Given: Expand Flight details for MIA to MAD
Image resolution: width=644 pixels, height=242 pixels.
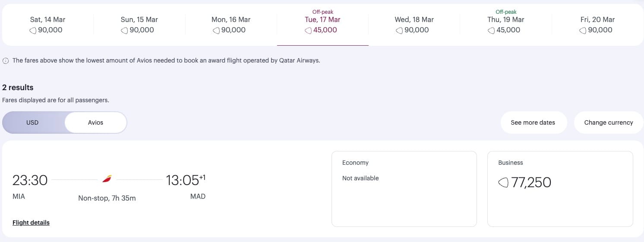Looking at the screenshot, I should (x=31, y=223).
